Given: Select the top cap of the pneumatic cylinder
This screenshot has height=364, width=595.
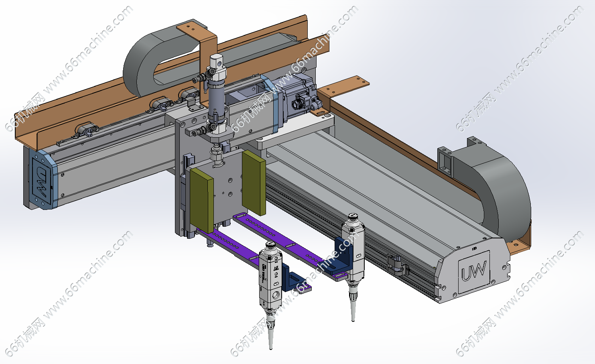Looking at the screenshot, I should click(217, 61).
